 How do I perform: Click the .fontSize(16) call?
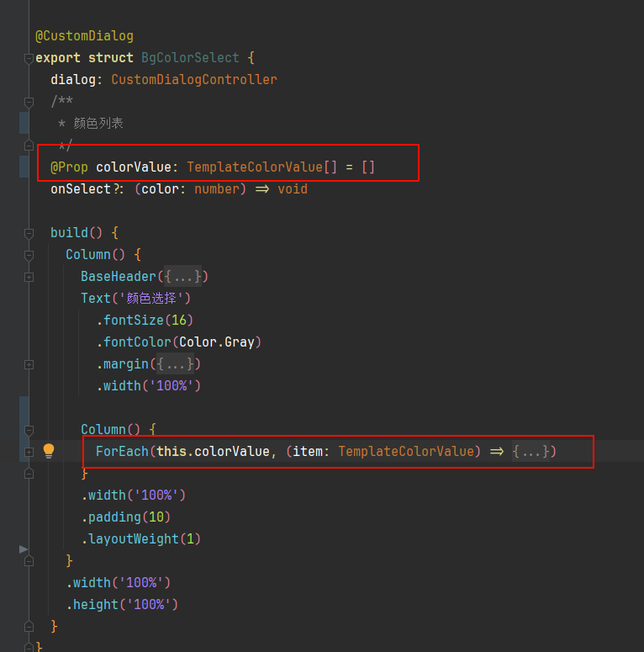point(145,321)
